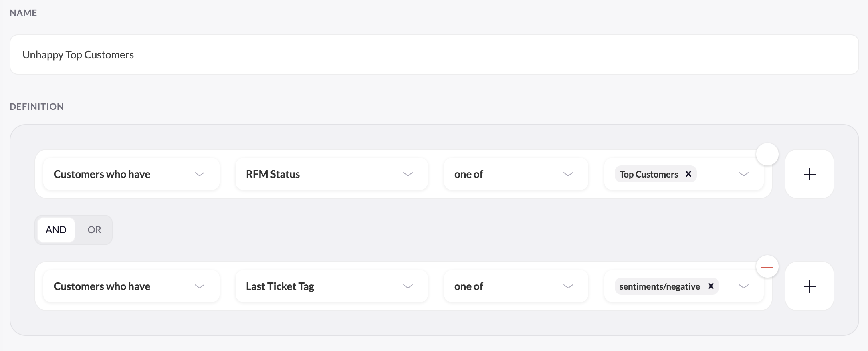Add condition after Last Ticket Tag row
Screen dimensions: 868x351
pyautogui.click(x=809, y=286)
